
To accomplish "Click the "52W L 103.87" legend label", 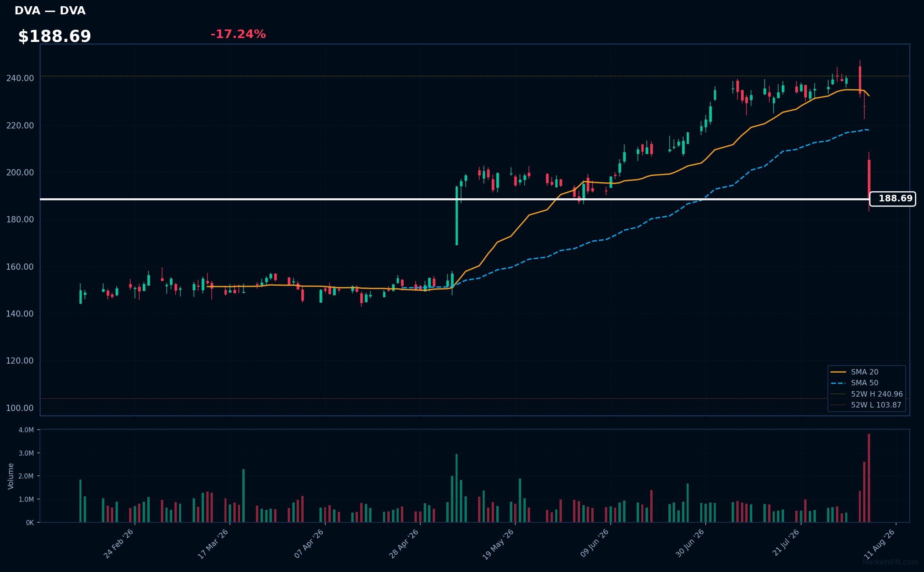I will click(x=876, y=405).
